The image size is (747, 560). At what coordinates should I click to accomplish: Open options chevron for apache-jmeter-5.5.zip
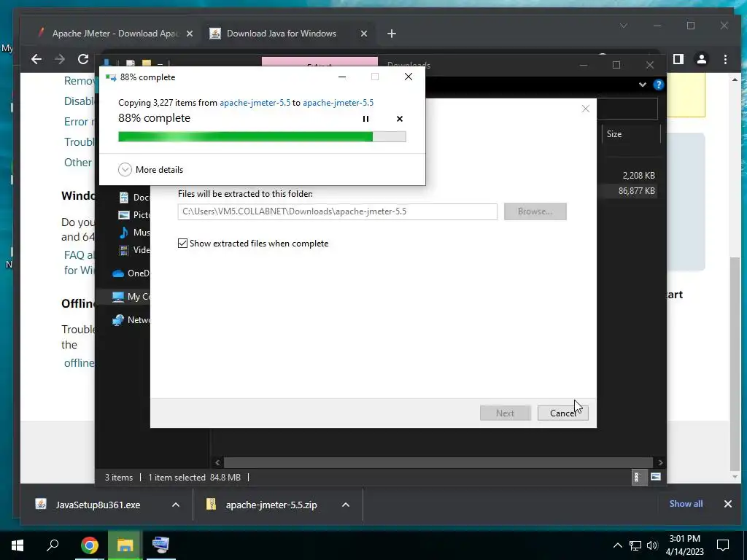[x=346, y=505]
